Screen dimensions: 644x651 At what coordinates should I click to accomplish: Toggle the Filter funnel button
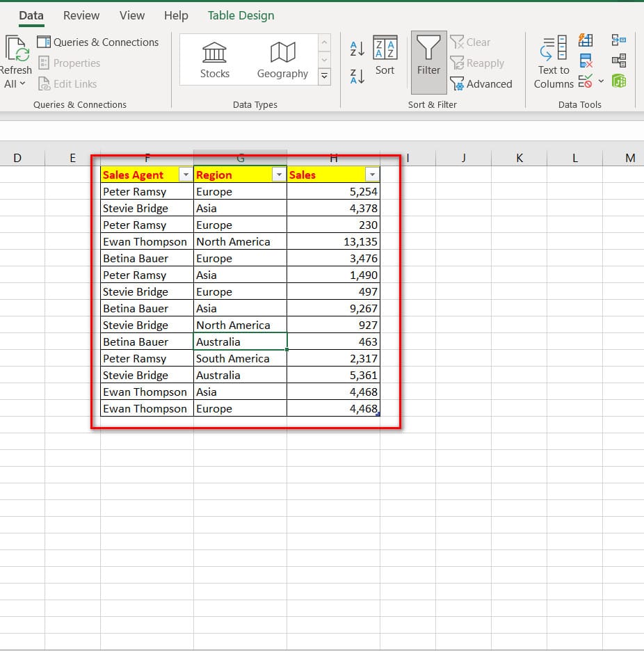click(x=428, y=57)
